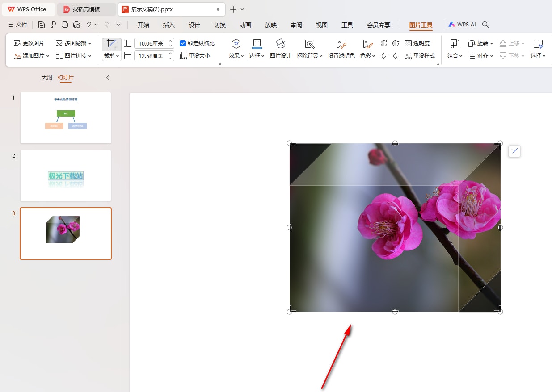Decrease width with the down stepper arrow
This screenshot has width=552, height=392.
click(170, 58)
